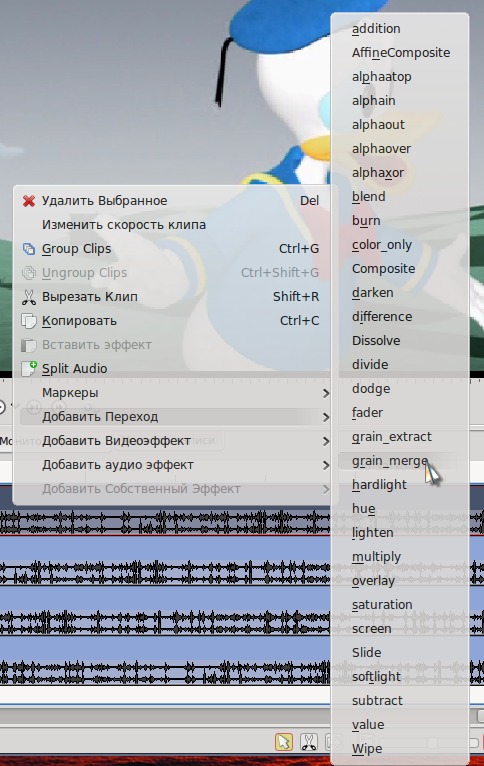
Task: Expand the Добавить Видеоэффект submenu arrow
Action: point(326,441)
